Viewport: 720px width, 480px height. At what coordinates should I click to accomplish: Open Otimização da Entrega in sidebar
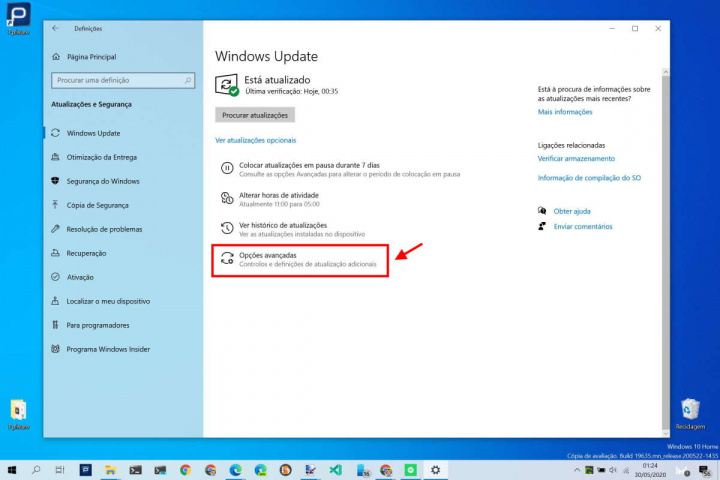click(x=101, y=157)
